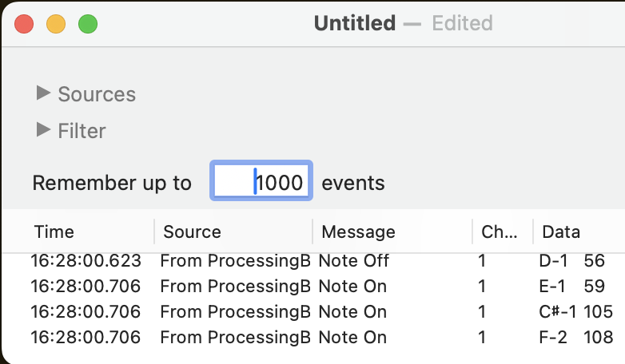625x364 pixels.
Task: Select the Note On F-2 108 event row
Action: point(353,338)
